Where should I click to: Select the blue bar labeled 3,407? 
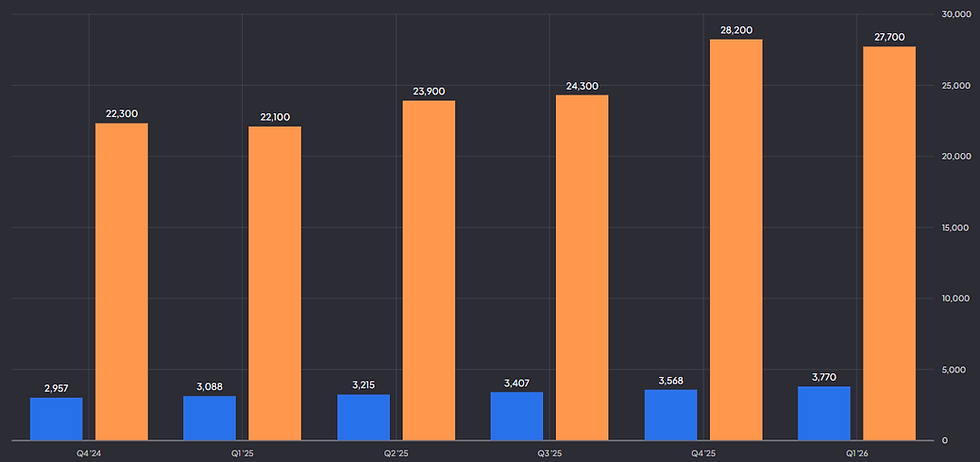(517, 416)
